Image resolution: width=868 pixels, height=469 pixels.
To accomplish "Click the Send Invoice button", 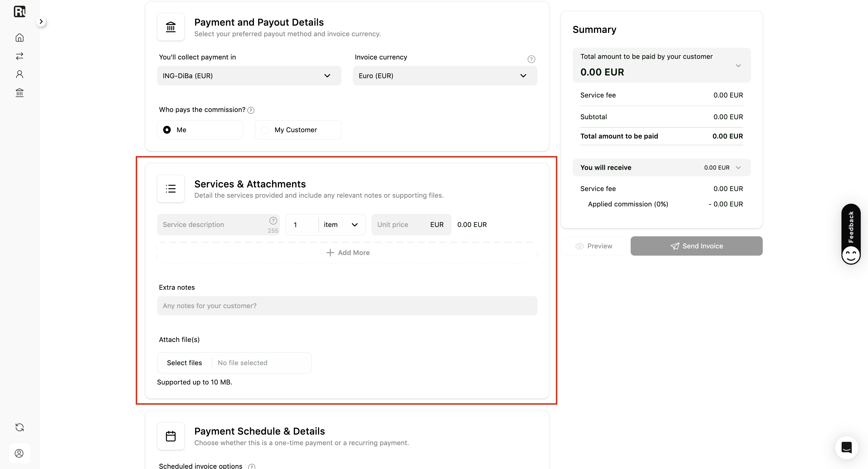I will (696, 246).
